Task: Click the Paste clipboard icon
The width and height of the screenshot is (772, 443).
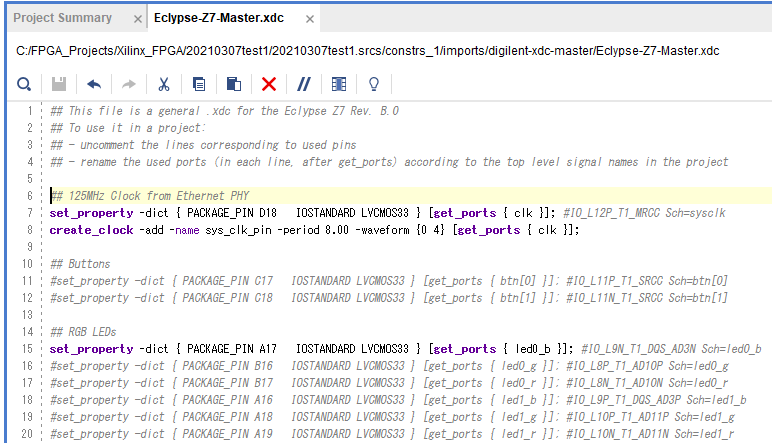Action: click(x=233, y=84)
